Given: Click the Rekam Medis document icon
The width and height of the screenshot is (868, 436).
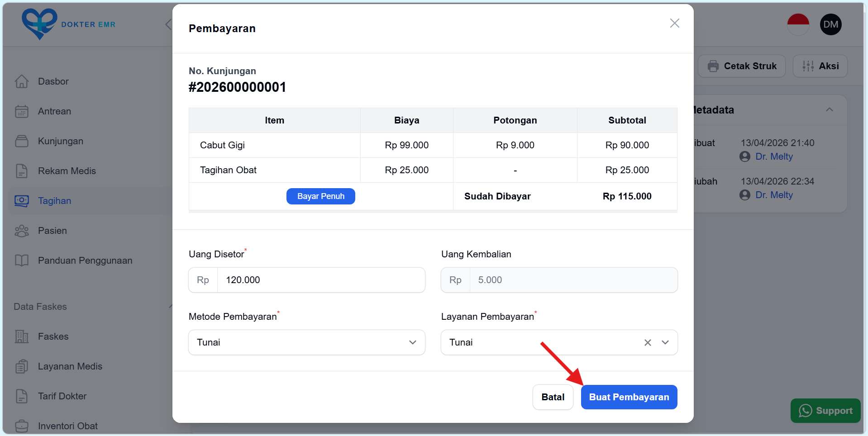Looking at the screenshot, I should coord(22,171).
